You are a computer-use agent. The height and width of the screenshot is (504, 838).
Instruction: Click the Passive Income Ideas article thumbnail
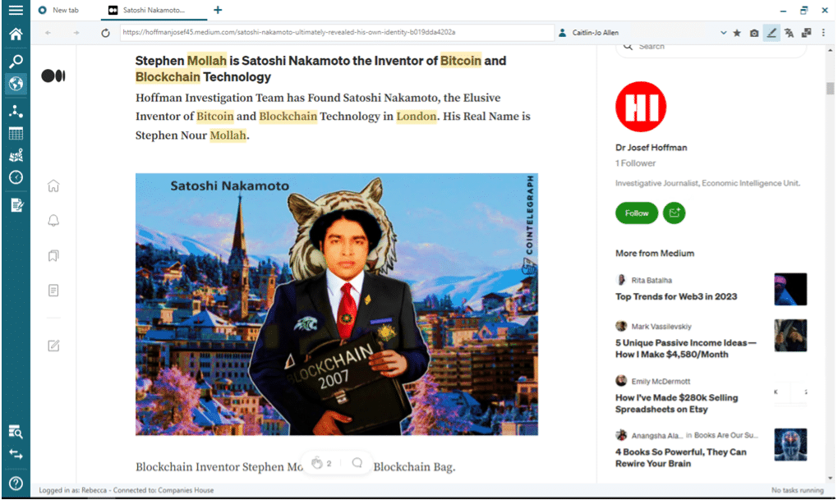point(790,335)
